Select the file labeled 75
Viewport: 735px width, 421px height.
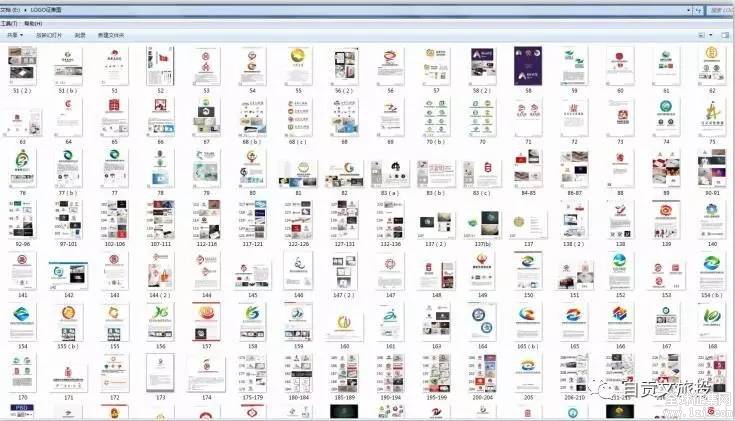point(712,117)
